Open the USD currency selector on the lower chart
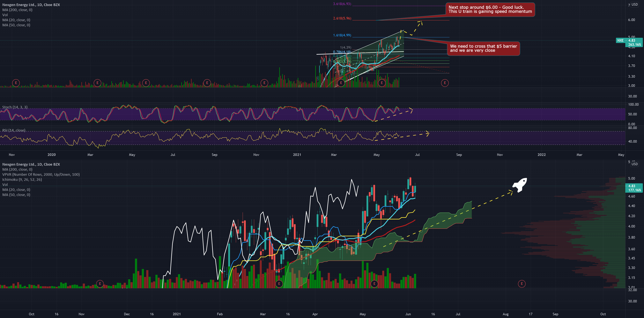Screen dimensions: 644x318 (x=634, y=164)
